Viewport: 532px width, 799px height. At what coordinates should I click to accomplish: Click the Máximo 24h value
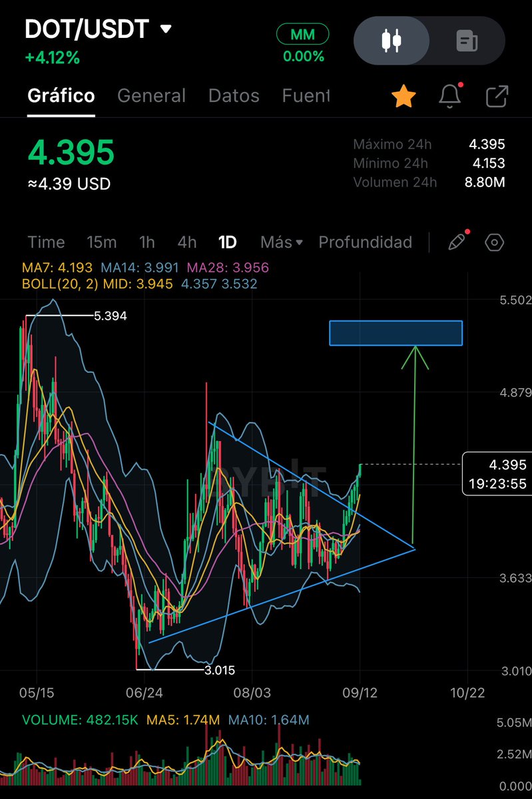pyautogui.click(x=487, y=144)
